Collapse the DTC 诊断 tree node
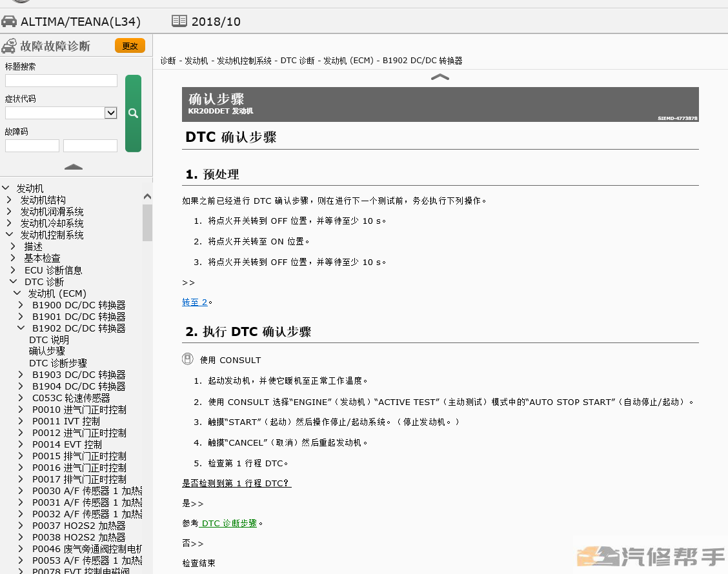The height and width of the screenshot is (574, 728). [x=13, y=282]
